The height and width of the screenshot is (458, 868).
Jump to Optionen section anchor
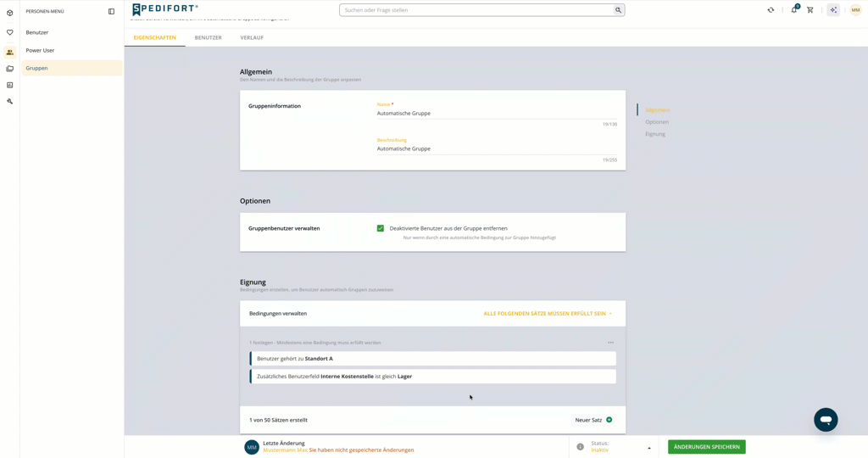(x=657, y=122)
